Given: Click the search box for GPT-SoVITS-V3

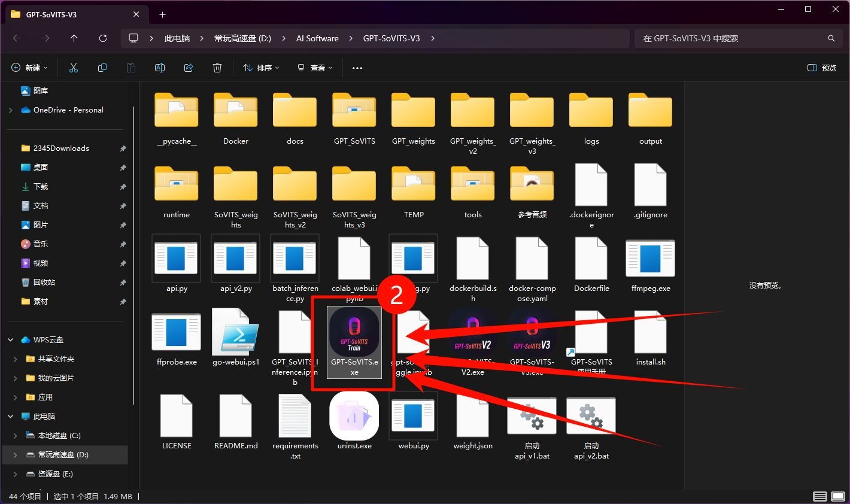Looking at the screenshot, I should pyautogui.click(x=738, y=38).
